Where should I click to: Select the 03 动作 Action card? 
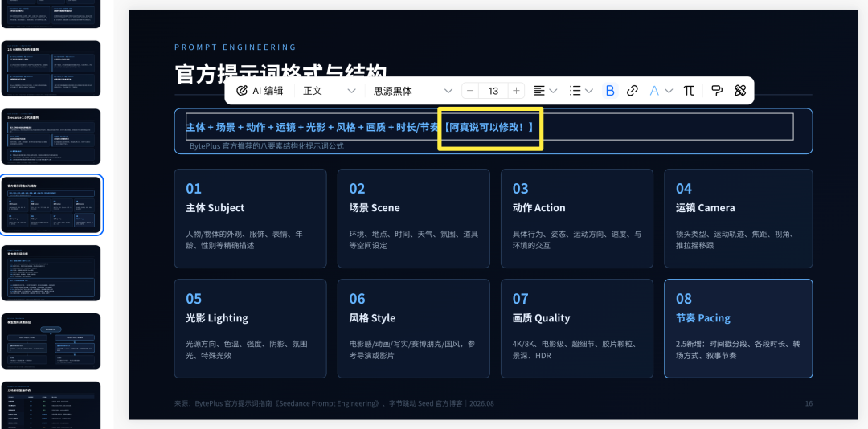click(x=577, y=218)
